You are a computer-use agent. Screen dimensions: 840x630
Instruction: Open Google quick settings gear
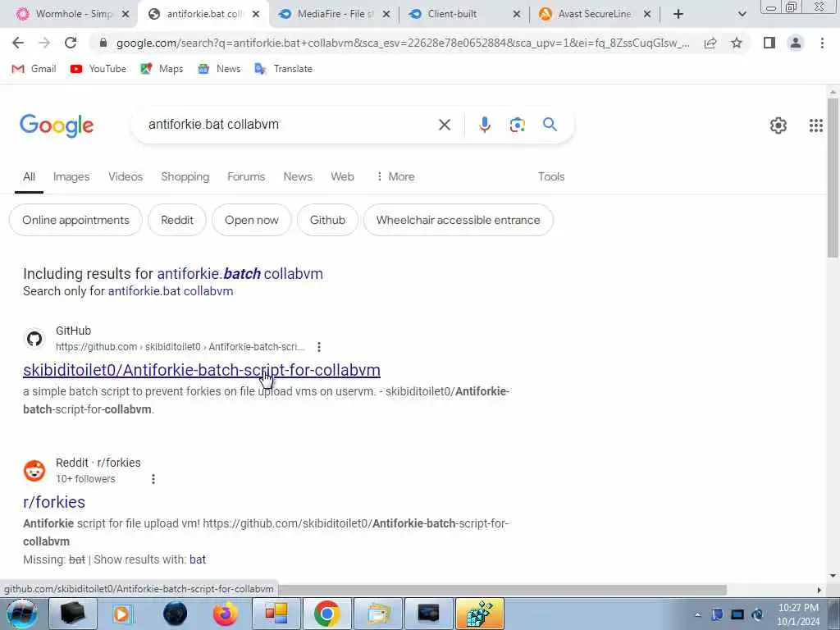coord(778,126)
